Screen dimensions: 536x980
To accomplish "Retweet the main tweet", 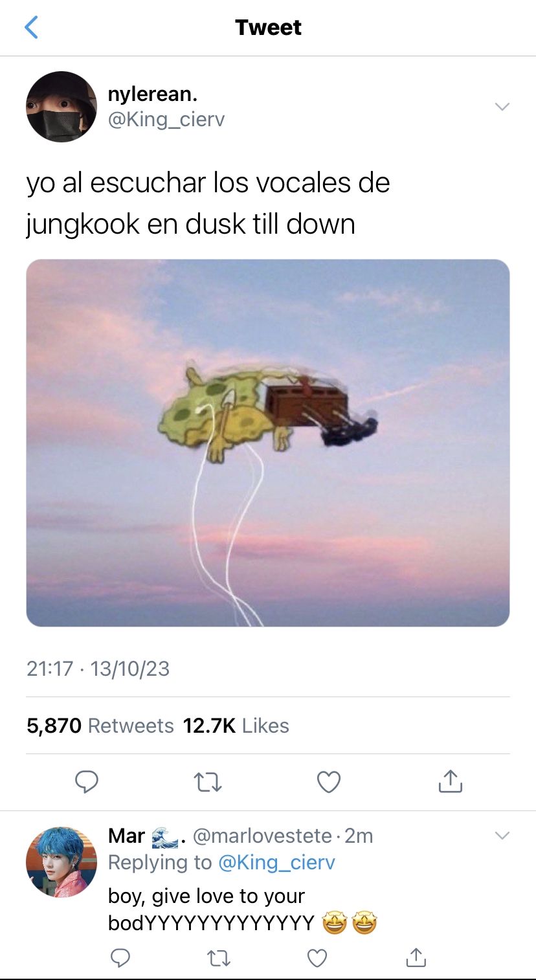I will (x=208, y=783).
